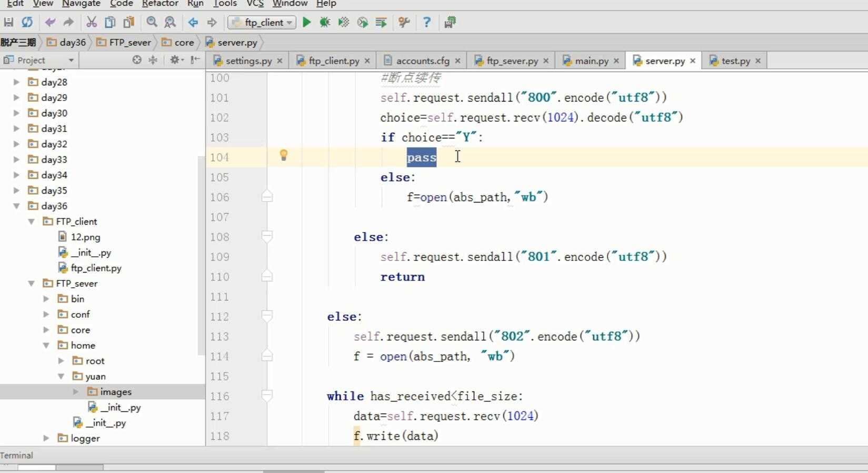Screen dimensions: 868x473
Task: Navigate forward with the right arrow
Action: (212, 22)
